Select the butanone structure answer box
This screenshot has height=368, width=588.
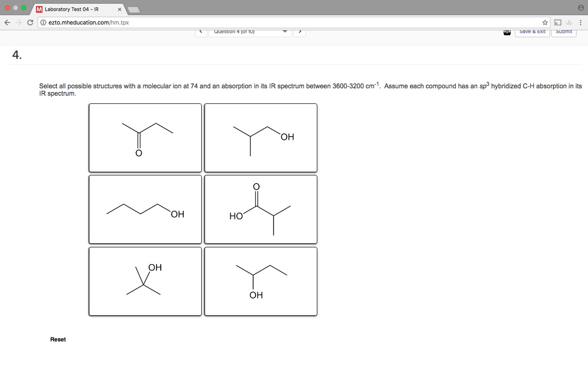coord(145,138)
